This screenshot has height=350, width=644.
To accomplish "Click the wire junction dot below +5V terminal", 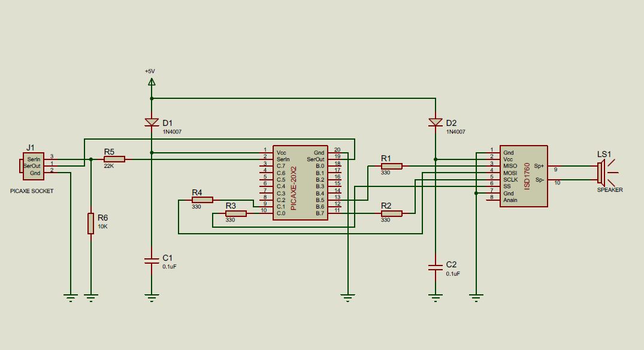I will click(x=152, y=99).
